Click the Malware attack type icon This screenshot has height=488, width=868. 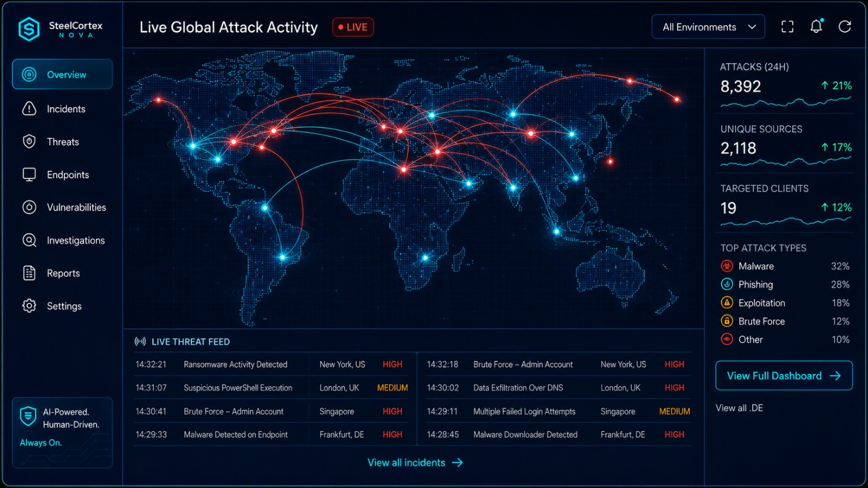(727, 266)
